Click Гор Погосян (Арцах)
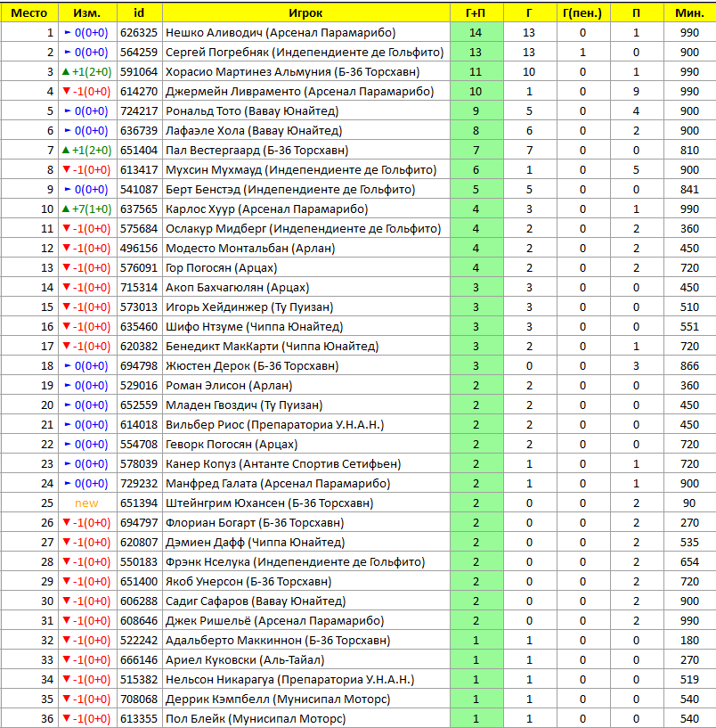Image resolution: width=716 pixels, height=728 pixels. 222,268
